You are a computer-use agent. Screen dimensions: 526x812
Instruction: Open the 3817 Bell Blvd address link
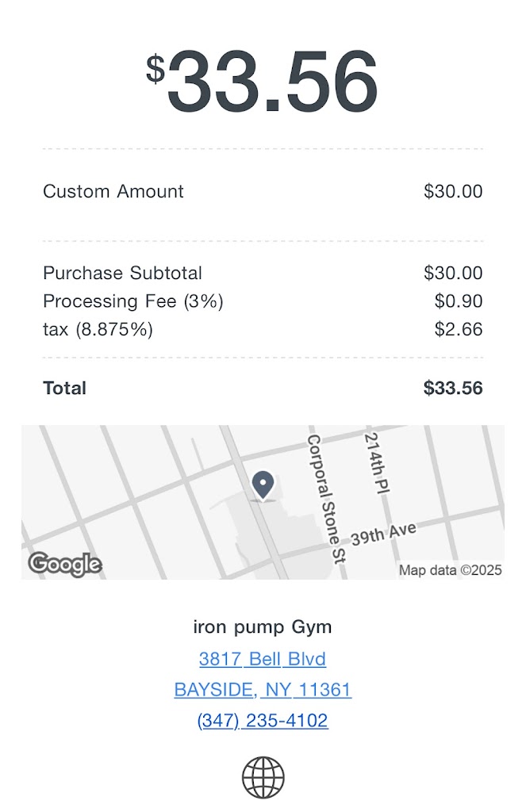(x=263, y=659)
